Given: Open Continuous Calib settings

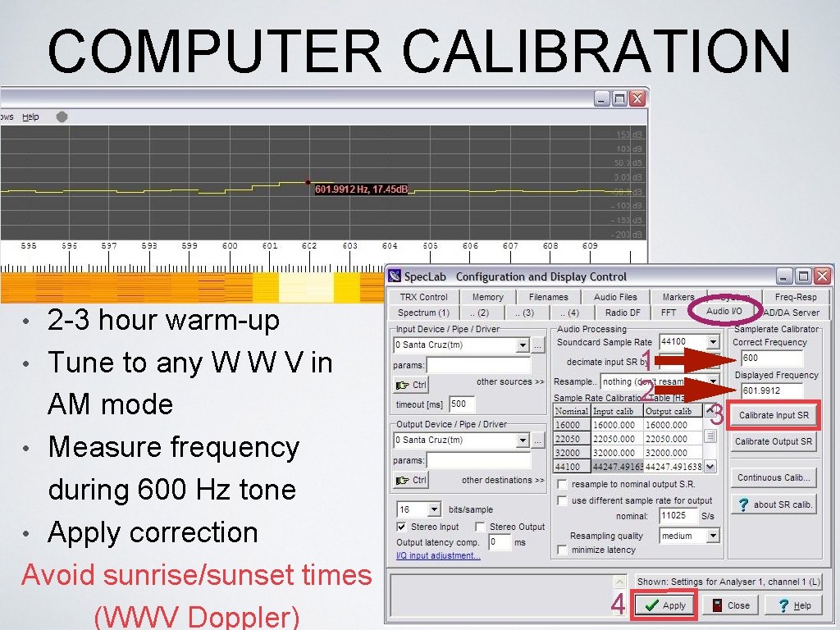Looking at the screenshot, I should pyautogui.click(x=773, y=477).
